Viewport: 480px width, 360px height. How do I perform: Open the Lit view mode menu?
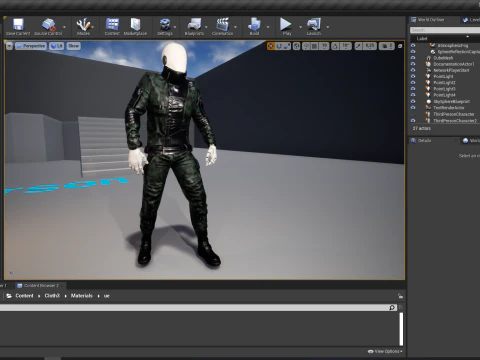(x=57, y=46)
